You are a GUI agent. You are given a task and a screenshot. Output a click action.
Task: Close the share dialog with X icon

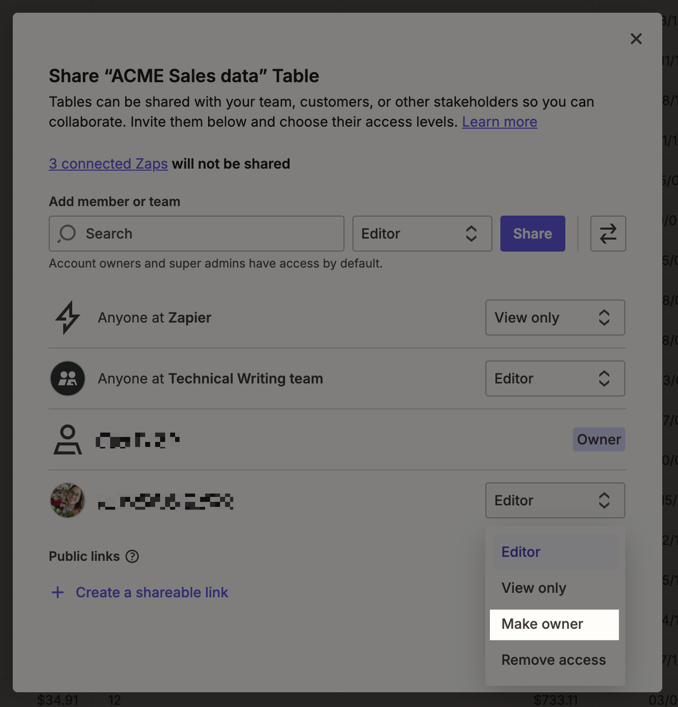click(x=636, y=39)
